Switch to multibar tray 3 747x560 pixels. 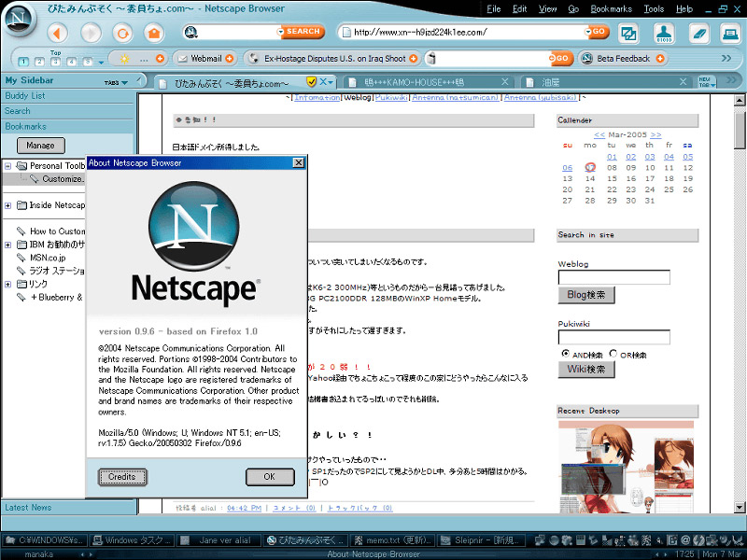56,62
